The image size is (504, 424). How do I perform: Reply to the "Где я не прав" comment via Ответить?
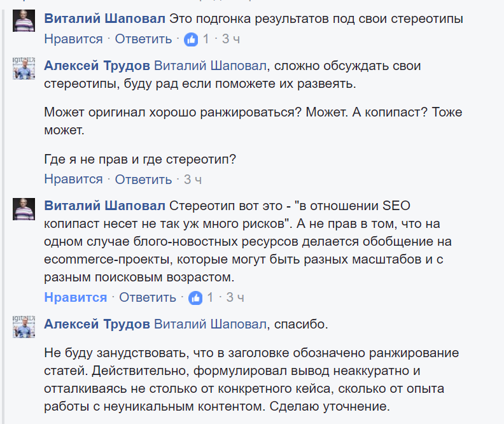(x=143, y=180)
